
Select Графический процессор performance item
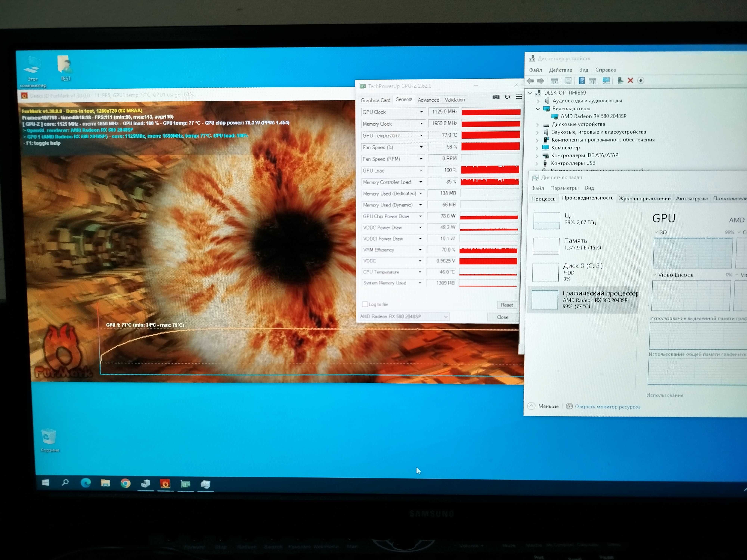coord(583,300)
